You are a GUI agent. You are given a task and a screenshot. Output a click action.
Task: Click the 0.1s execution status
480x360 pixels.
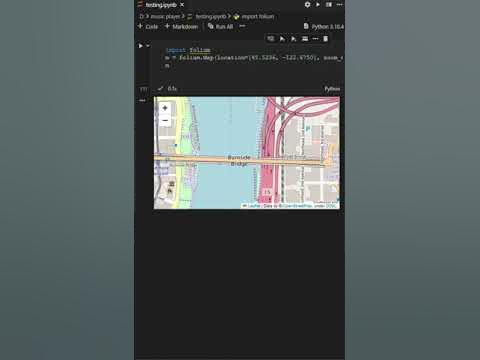(x=172, y=88)
